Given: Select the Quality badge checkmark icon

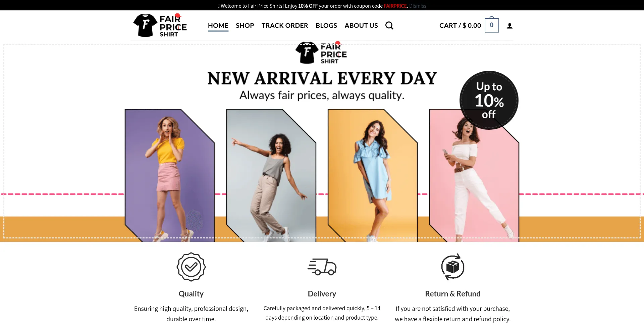Looking at the screenshot, I should [191, 267].
